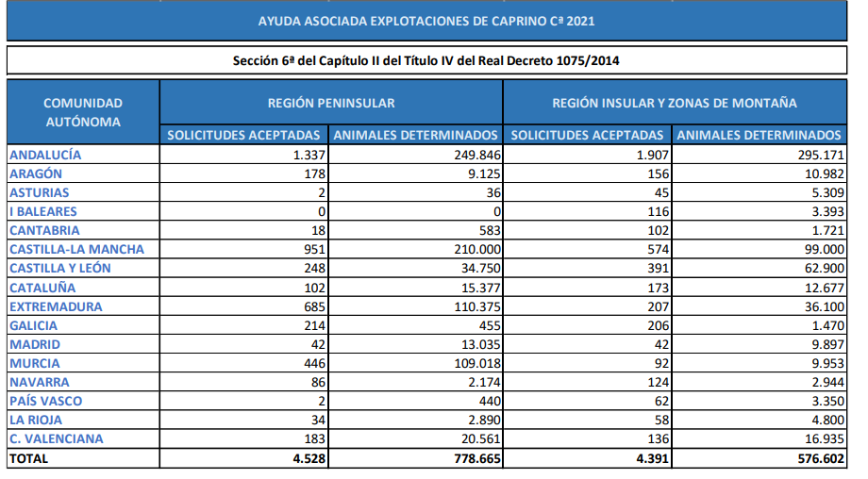Select the LA RIOJA row label
The image size is (868, 479).
(36, 420)
